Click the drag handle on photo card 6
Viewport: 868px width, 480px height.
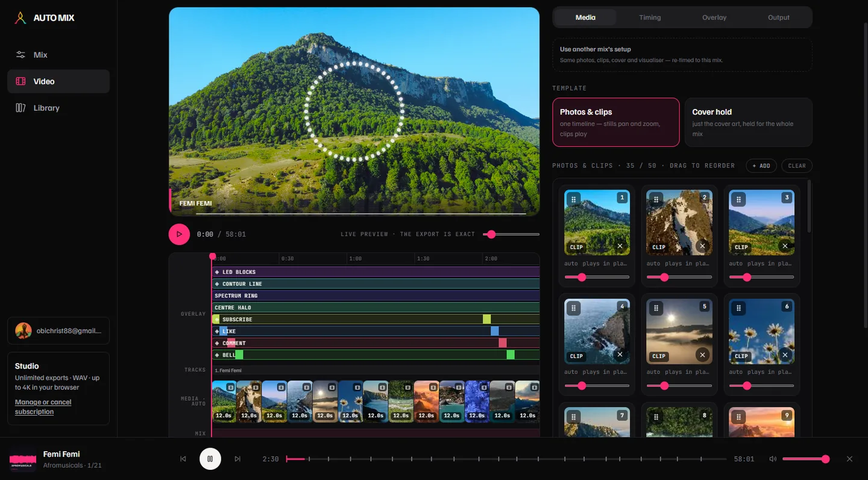click(738, 308)
